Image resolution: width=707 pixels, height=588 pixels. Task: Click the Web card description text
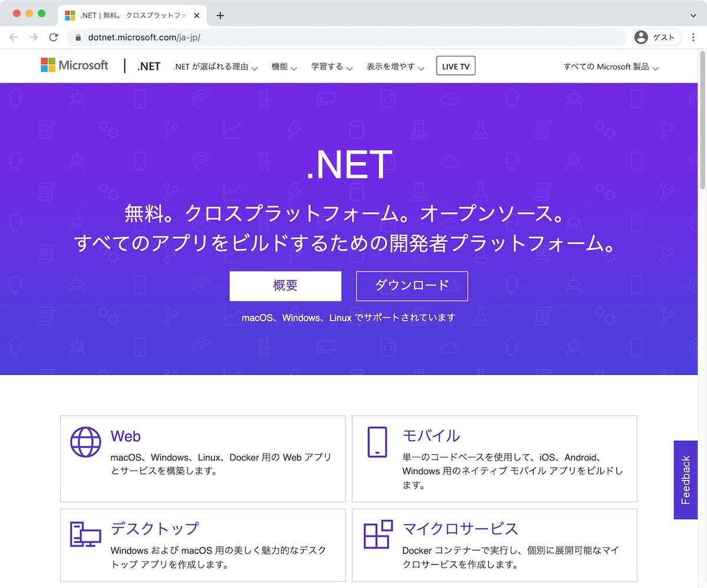click(x=221, y=464)
